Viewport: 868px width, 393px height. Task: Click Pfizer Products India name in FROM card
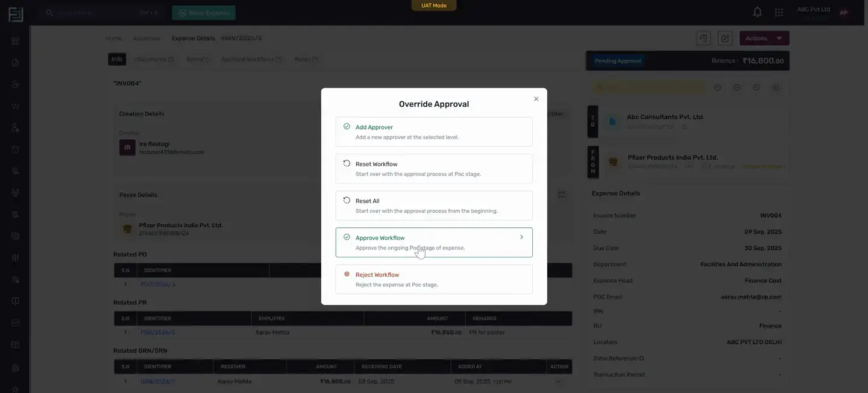(673, 157)
